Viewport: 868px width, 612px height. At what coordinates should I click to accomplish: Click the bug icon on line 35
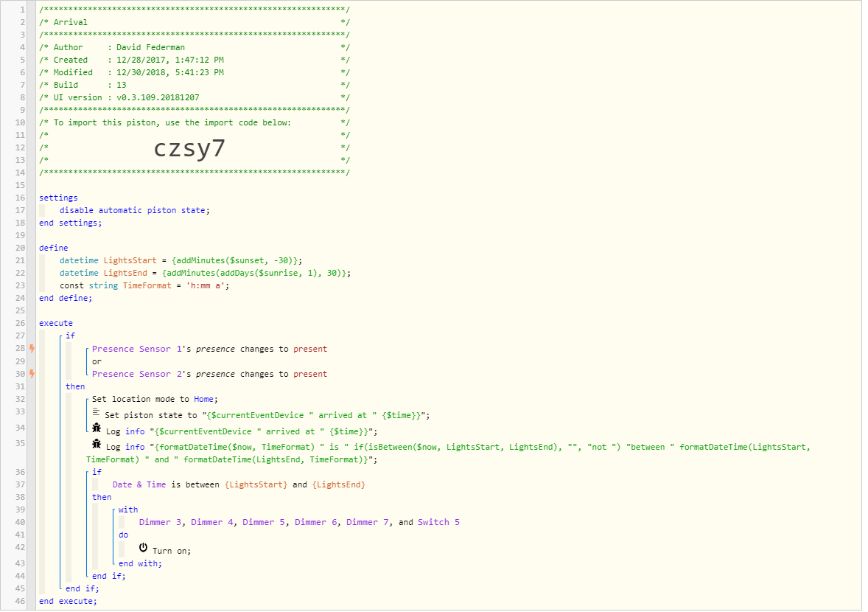[x=97, y=444]
